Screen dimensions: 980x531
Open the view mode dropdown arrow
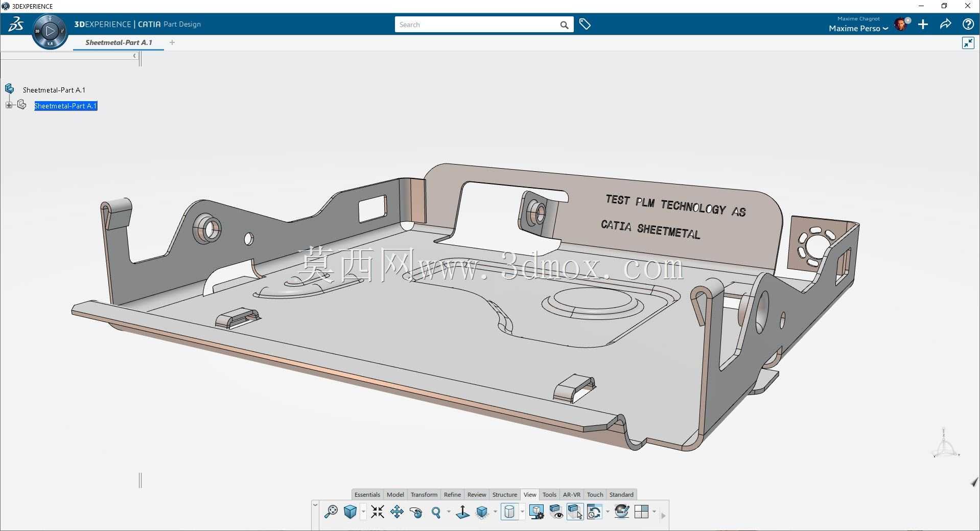tap(522, 512)
